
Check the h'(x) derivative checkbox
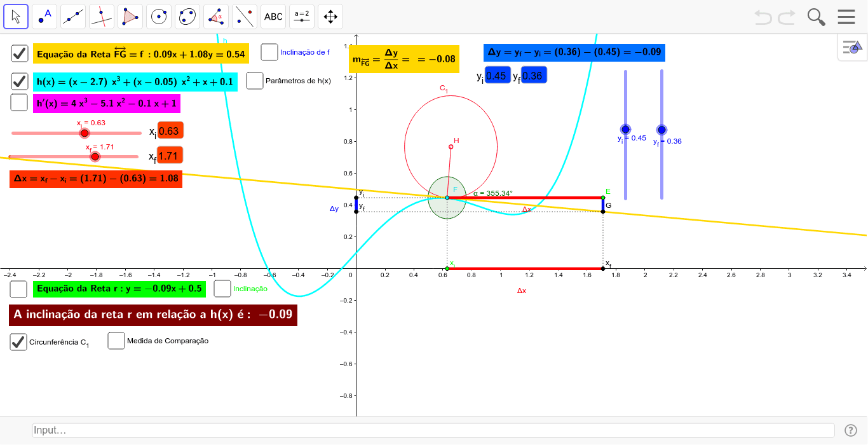pos(20,102)
